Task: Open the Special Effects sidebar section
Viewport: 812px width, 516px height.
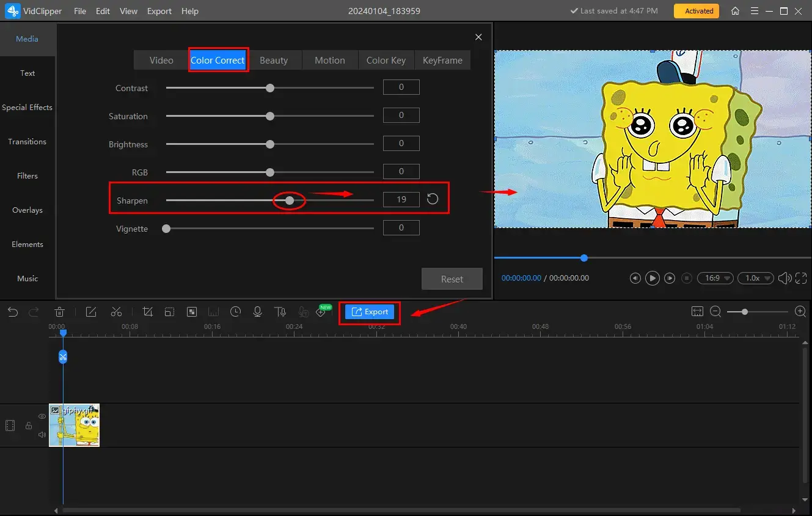Action: [27, 107]
